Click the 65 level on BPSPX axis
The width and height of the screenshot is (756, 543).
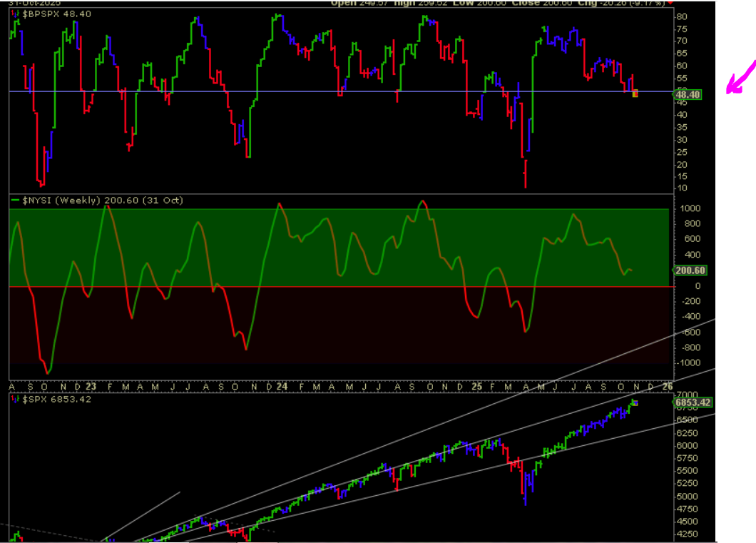pos(681,54)
